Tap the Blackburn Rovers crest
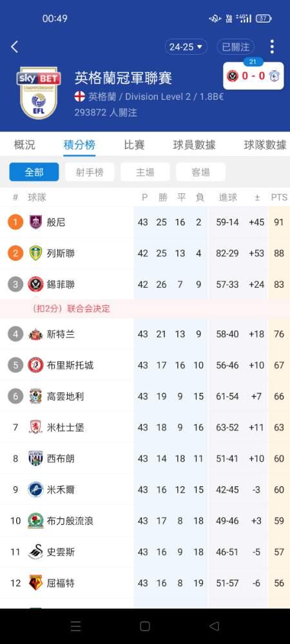This screenshot has width=290, height=644. coord(35,521)
